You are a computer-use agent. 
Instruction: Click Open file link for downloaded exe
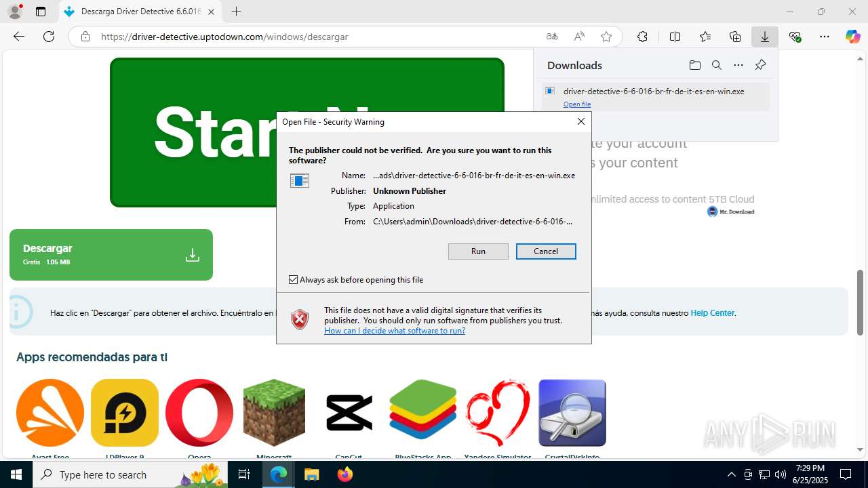click(577, 104)
